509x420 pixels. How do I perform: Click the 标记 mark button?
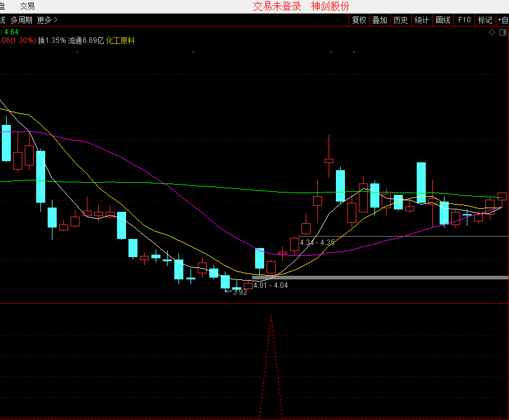coord(485,20)
